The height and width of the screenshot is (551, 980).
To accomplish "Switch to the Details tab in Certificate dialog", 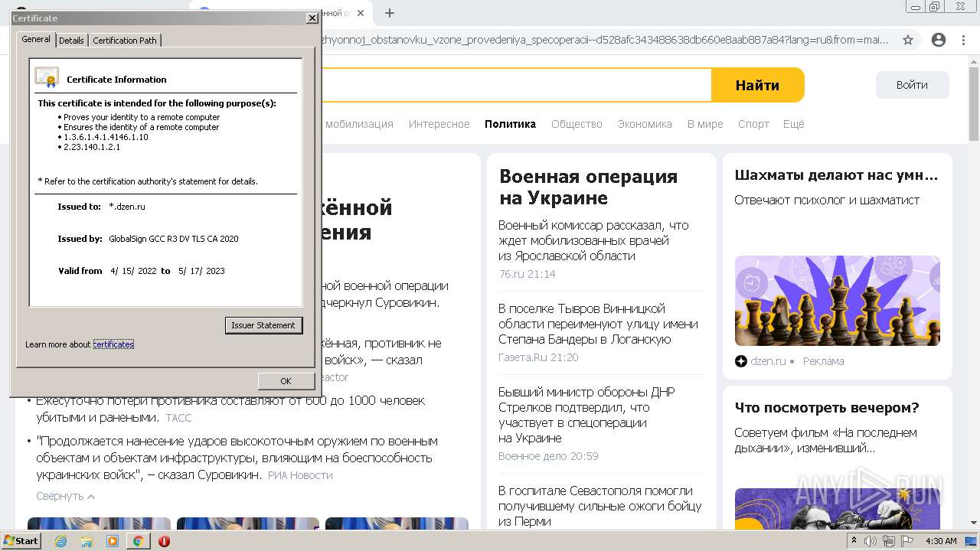I will point(71,41).
